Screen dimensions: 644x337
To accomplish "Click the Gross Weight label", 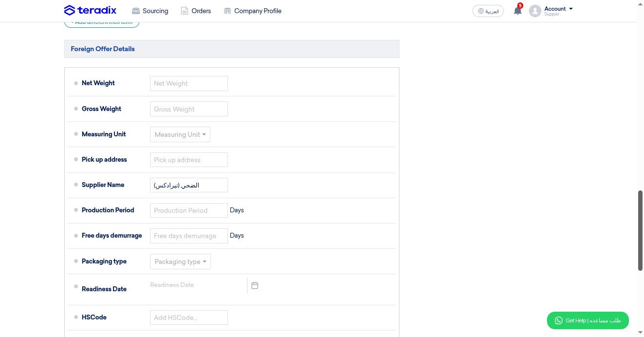I will click(101, 109).
